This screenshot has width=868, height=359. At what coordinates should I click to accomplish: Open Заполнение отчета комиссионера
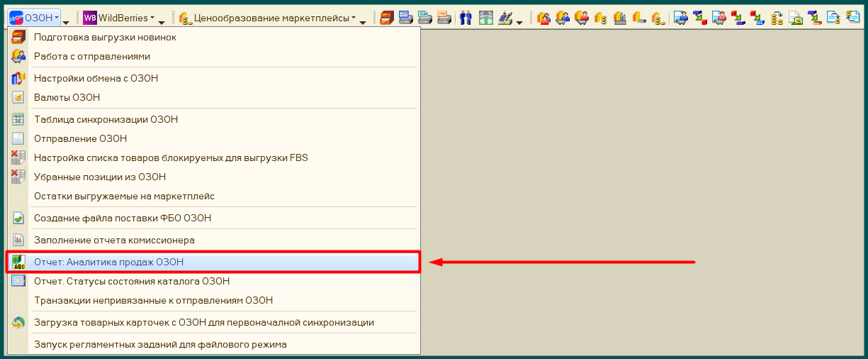pyautogui.click(x=213, y=240)
